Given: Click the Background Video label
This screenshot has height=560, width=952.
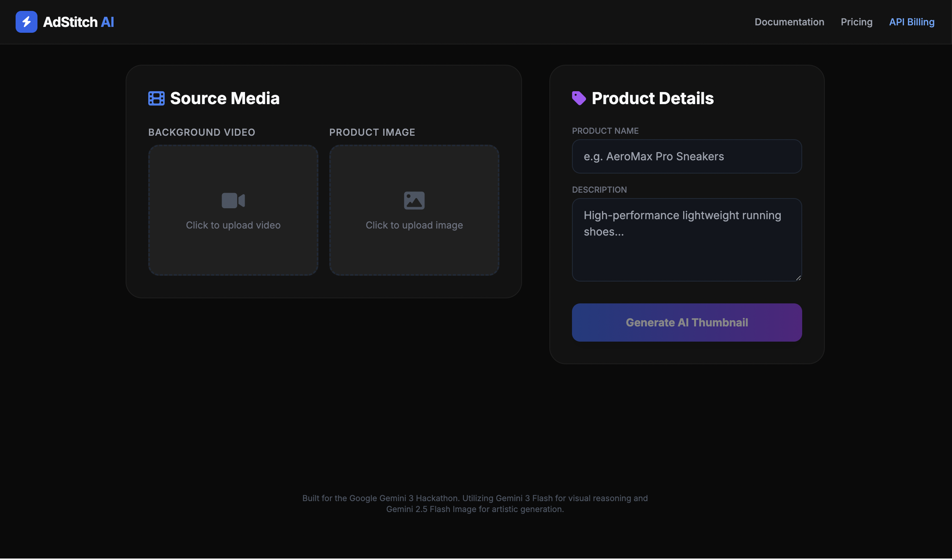Looking at the screenshot, I should point(201,132).
